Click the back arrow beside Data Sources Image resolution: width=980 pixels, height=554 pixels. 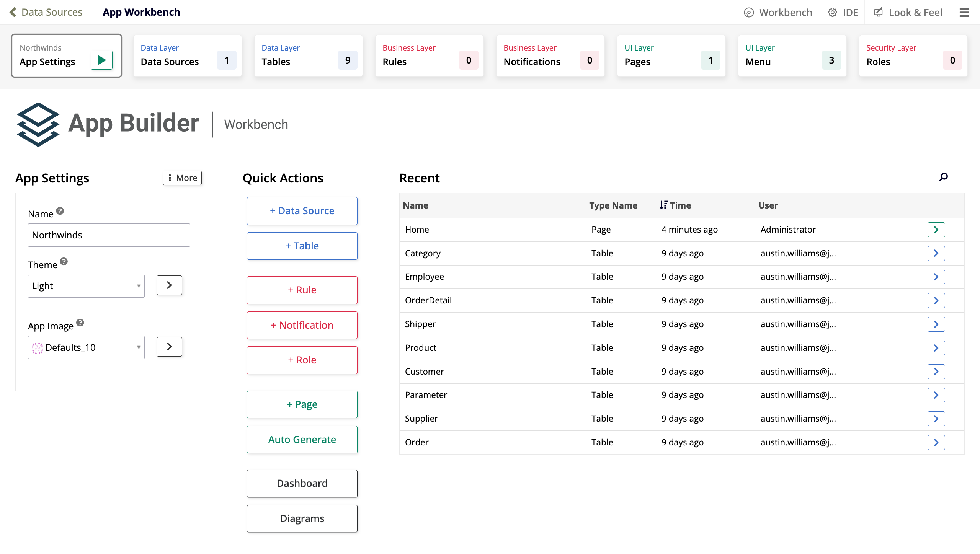[13, 12]
